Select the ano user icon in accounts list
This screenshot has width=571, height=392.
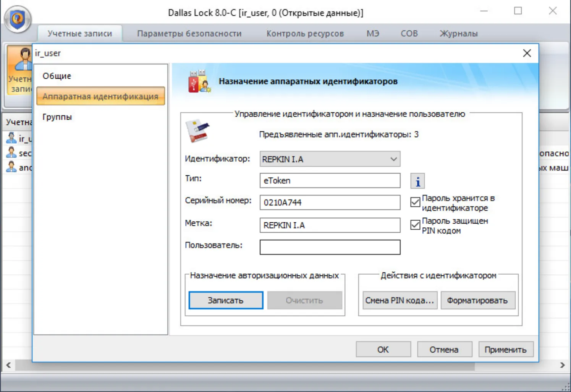click(11, 167)
